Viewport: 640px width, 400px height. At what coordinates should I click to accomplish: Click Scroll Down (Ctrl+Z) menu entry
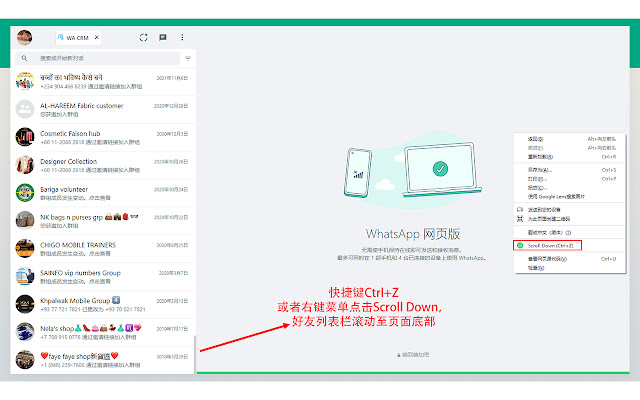[x=548, y=246]
